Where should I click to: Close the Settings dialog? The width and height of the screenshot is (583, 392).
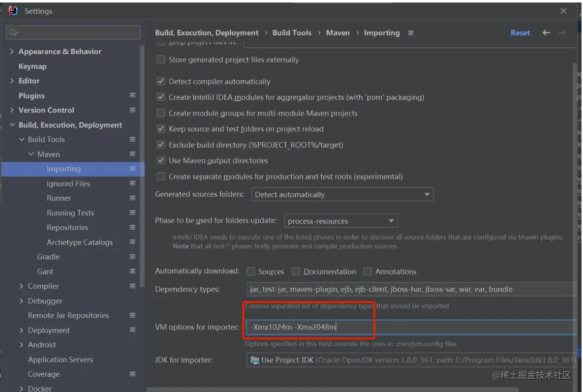(563, 11)
